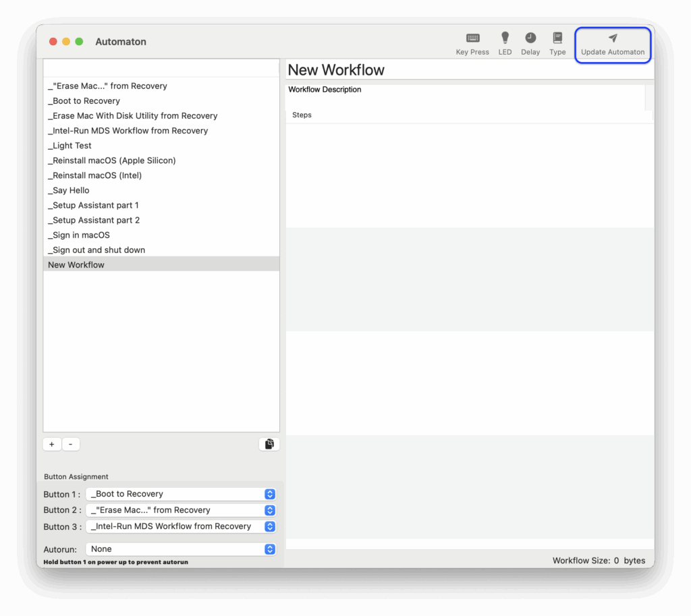Select _Sign out and shut down workflow

[161, 250]
